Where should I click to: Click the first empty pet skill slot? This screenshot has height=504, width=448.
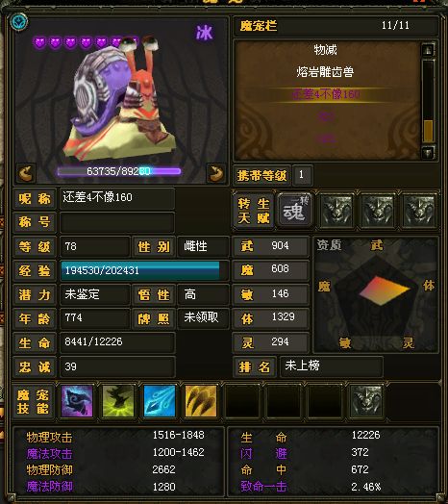click(242, 401)
